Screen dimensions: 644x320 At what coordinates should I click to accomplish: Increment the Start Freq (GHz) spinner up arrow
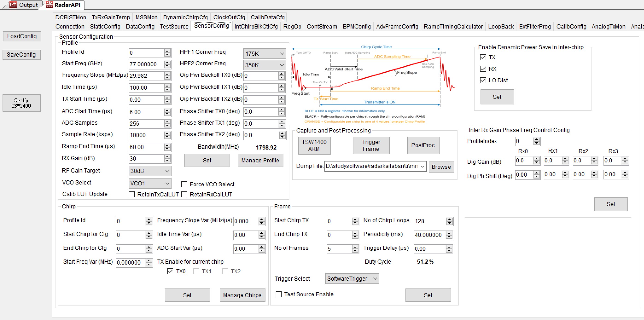coord(167,62)
